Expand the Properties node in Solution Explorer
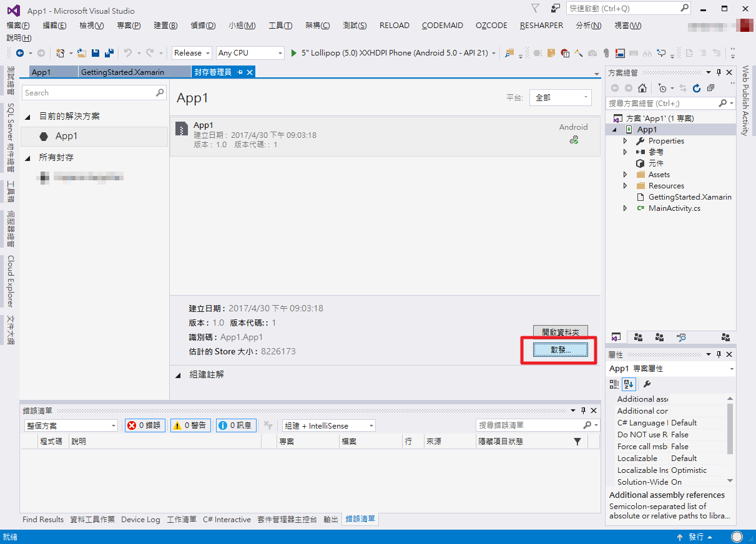756x544 pixels. coord(626,141)
